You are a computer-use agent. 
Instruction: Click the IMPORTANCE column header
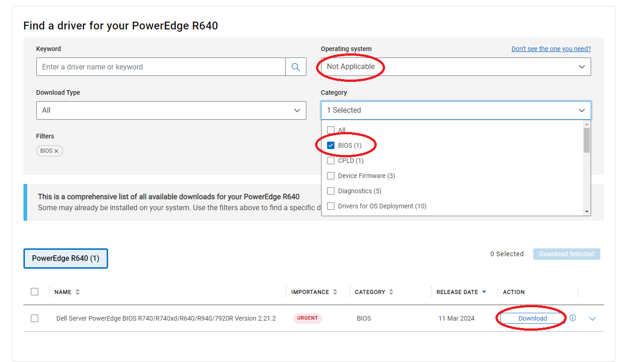pos(310,292)
